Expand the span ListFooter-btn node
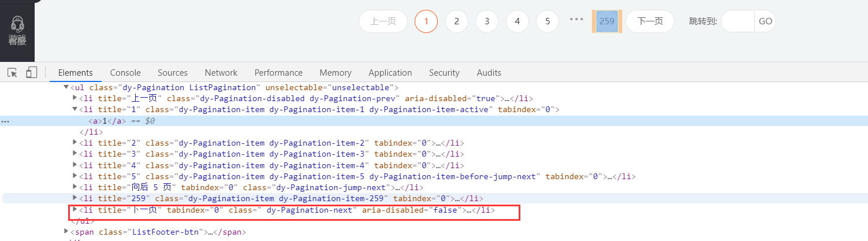 click(66, 232)
